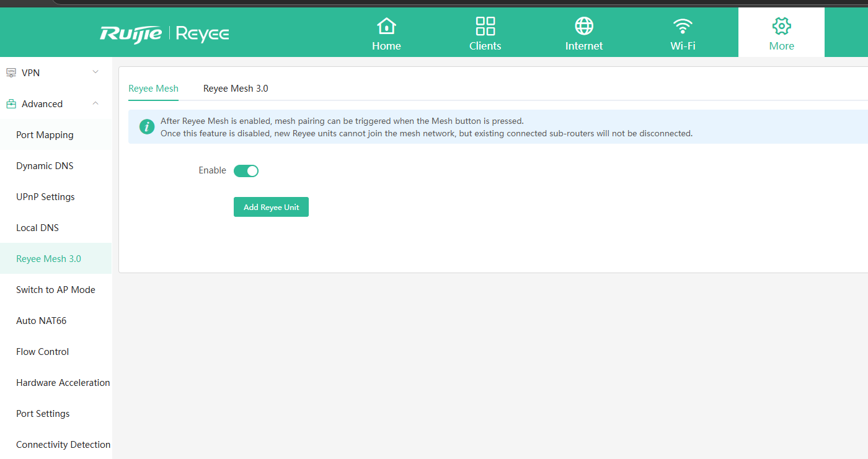Go to UPnP Settings
Image resolution: width=868 pixels, height=459 pixels.
click(x=56, y=197)
